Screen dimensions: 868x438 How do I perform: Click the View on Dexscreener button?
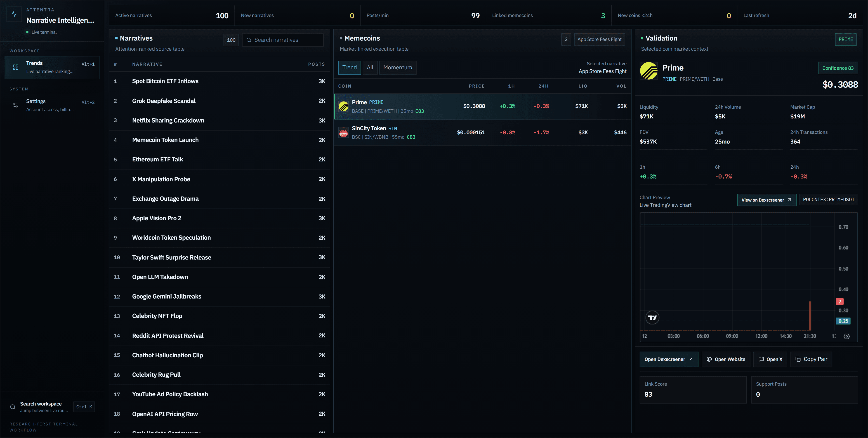767,200
